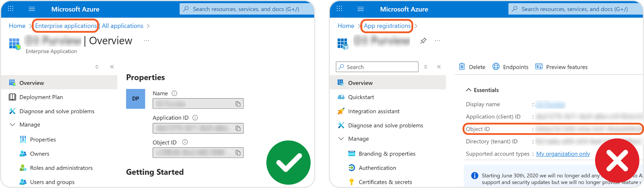Select Users and groups

[x=52, y=182]
